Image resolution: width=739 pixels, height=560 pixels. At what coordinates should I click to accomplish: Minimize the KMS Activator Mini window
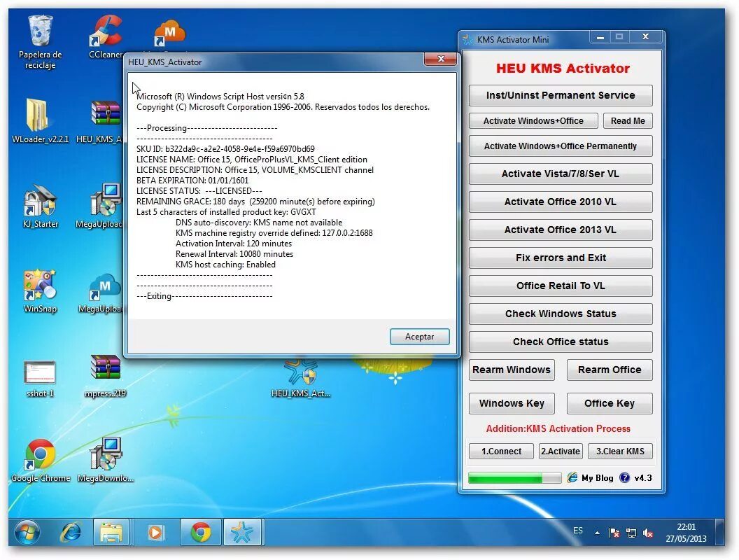pos(600,37)
